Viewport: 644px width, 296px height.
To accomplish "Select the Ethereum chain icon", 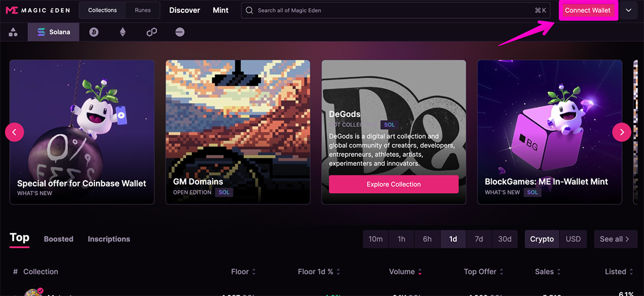I will click(x=122, y=32).
